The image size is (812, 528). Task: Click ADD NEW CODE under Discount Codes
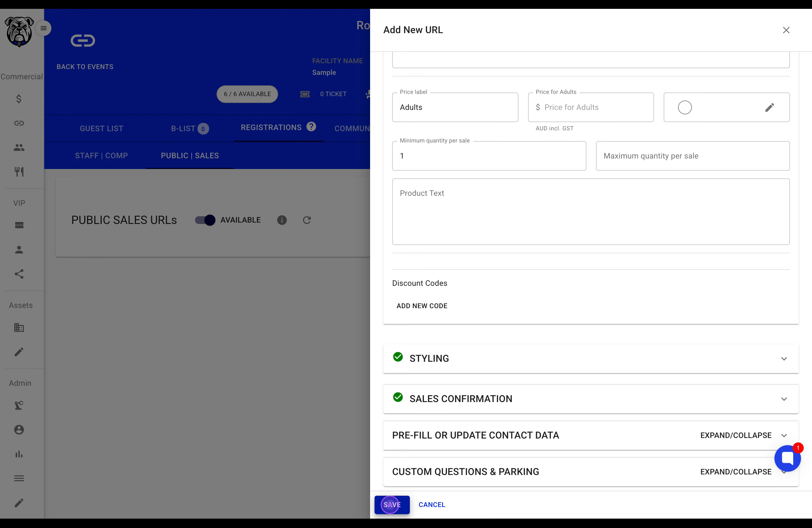(x=422, y=306)
